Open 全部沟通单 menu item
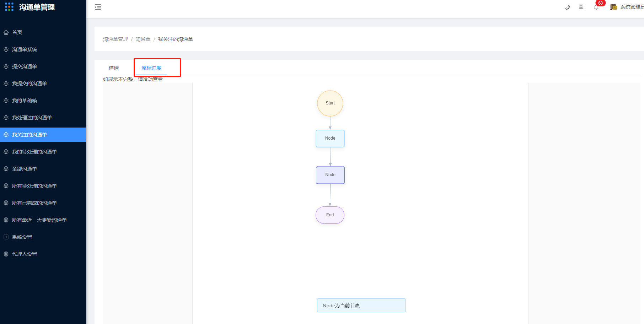 pyautogui.click(x=43, y=169)
